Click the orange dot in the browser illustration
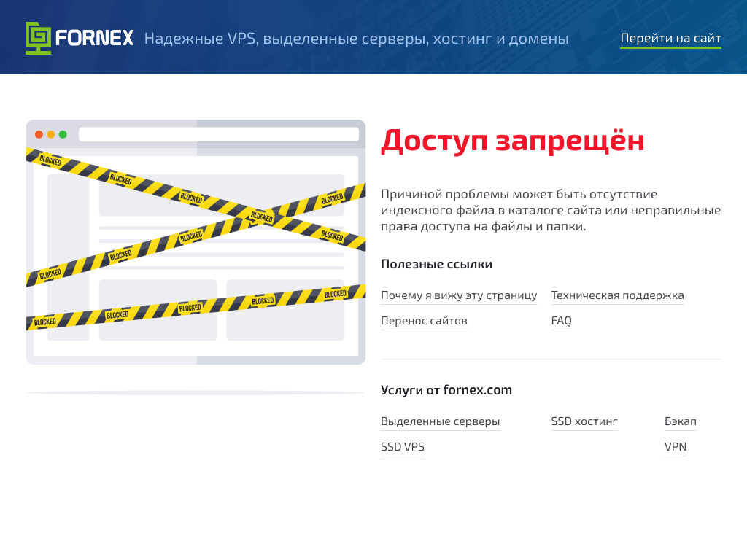747x560 pixels. 51,134
